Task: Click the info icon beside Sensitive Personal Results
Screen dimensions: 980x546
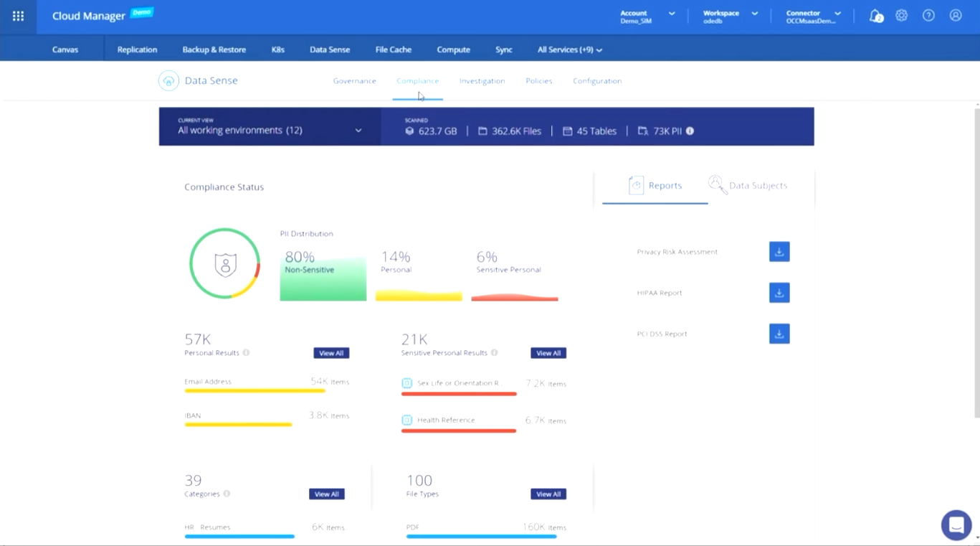Action: pyautogui.click(x=495, y=353)
